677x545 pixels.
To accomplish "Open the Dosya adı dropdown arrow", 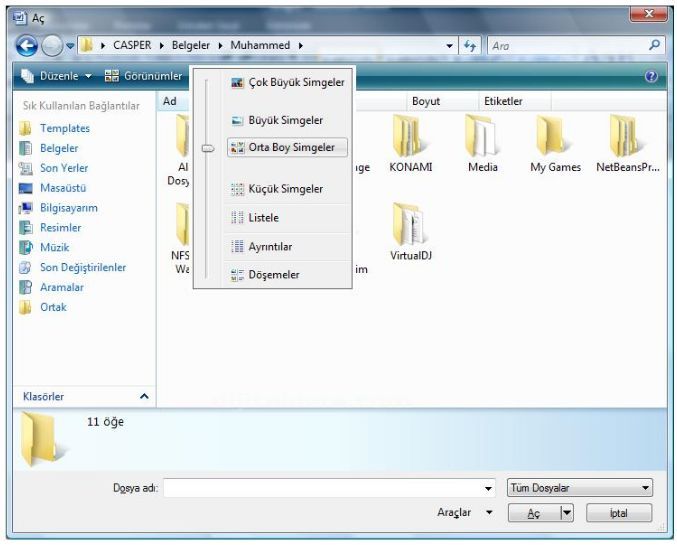I will coord(488,488).
